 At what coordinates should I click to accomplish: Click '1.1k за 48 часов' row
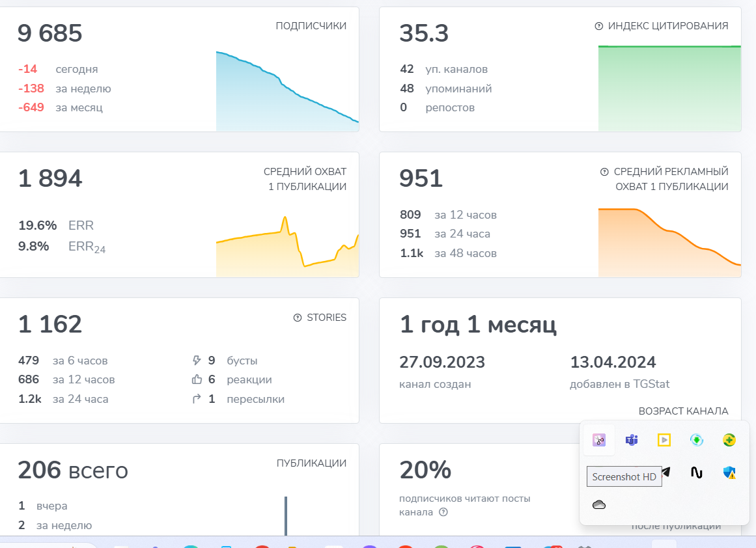449,253
